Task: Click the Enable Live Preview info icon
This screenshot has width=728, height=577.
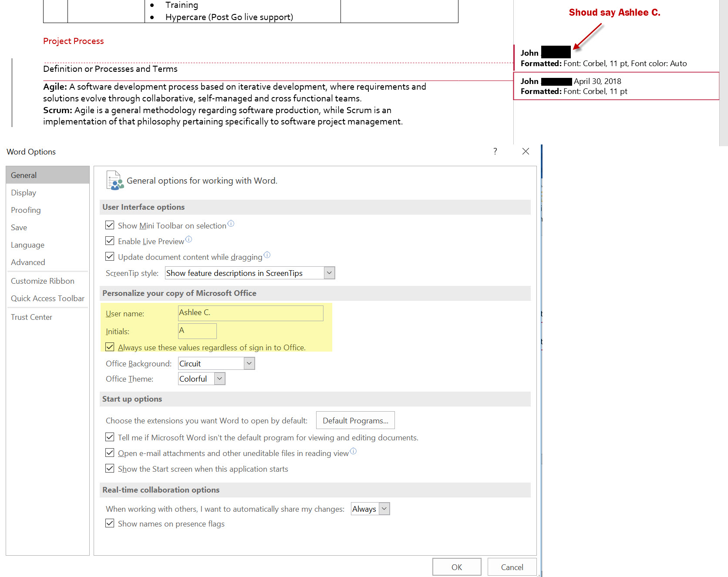Action: pyautogui.click(x=189, y=239)
